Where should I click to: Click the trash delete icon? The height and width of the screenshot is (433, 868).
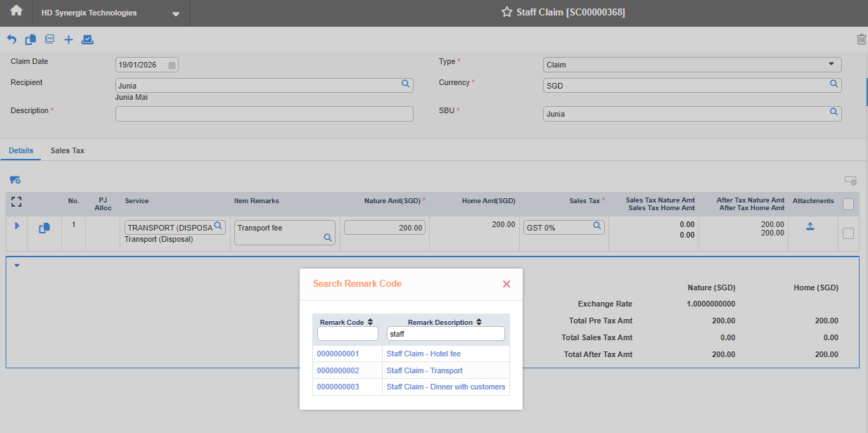point(861,39)
